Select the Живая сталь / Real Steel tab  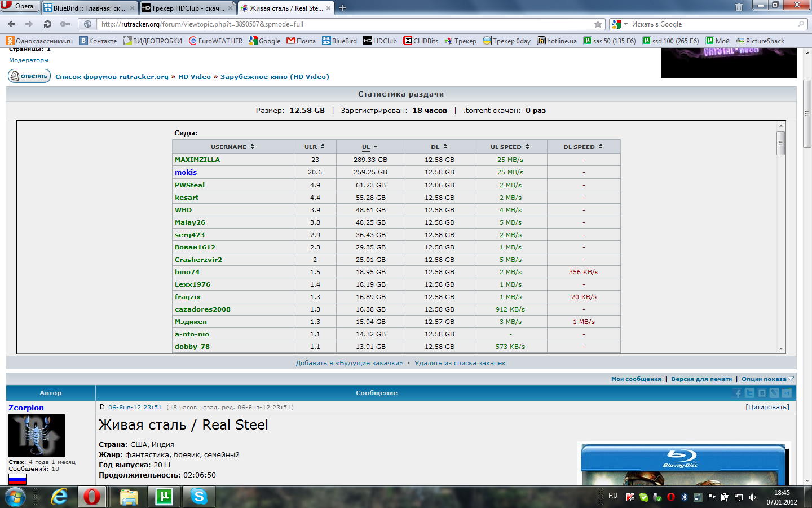(286, 8)
